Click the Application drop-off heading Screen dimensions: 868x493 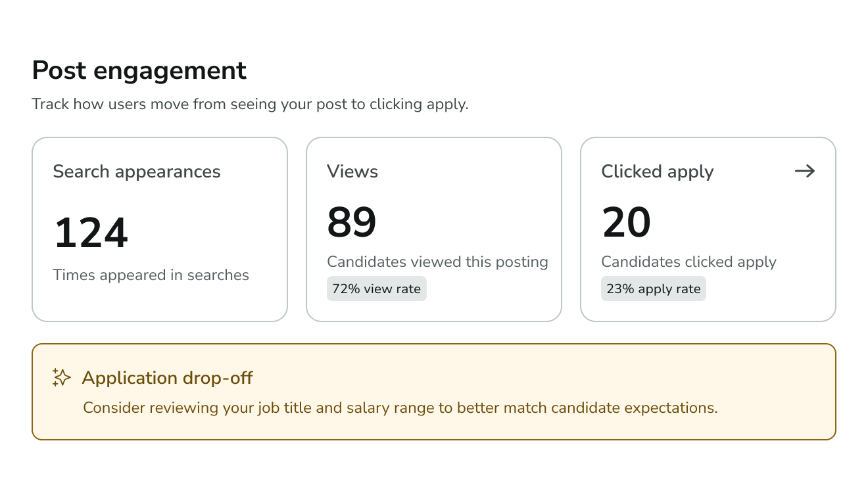[x=167, y=378]
